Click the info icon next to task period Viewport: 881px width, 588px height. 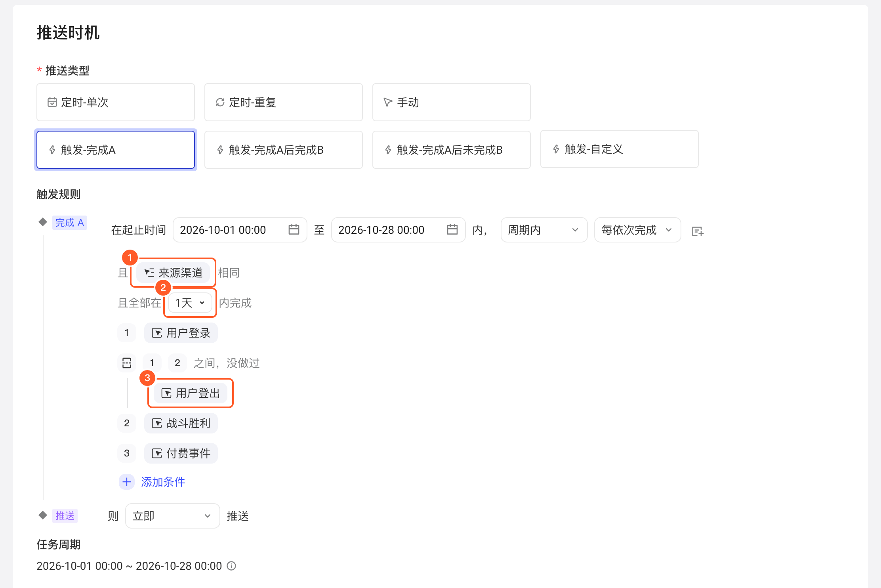click(x=231, y=566)
